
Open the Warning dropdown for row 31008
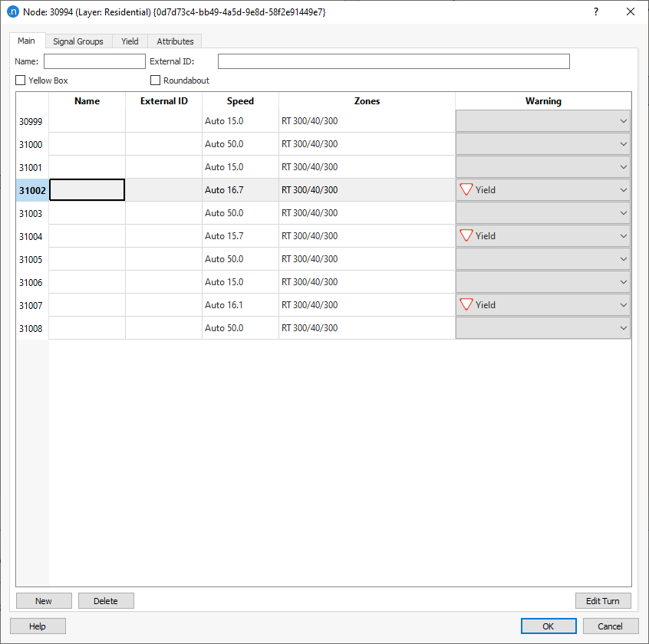624,327
